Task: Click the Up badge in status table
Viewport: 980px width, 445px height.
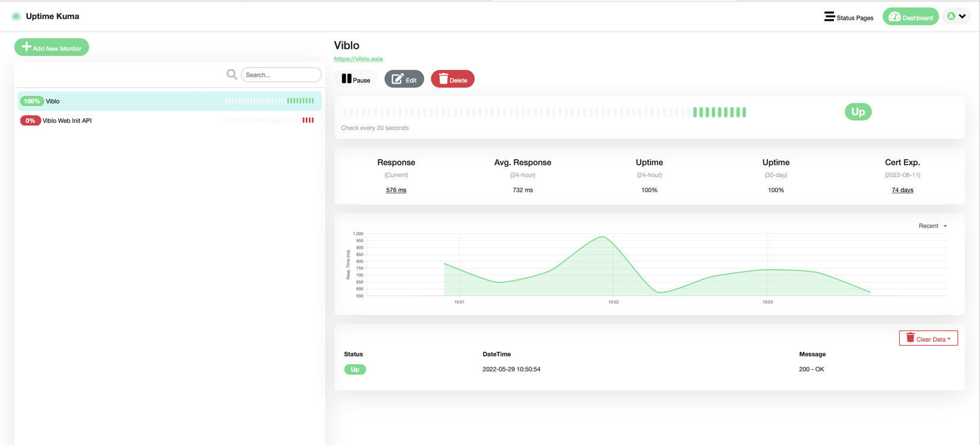Action: 355,370
